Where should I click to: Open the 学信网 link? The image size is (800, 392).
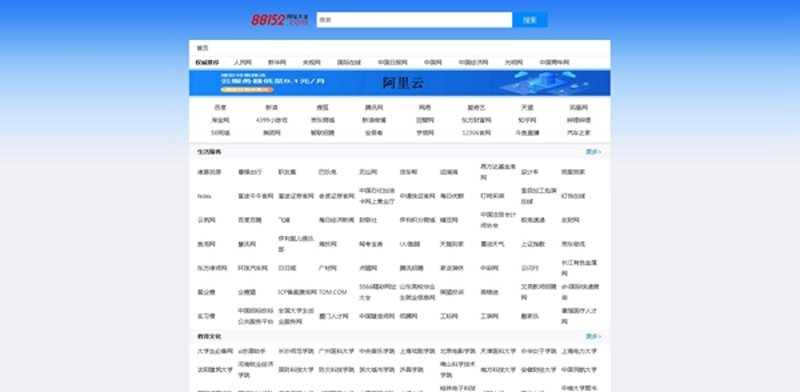click(x=425, y=133)
